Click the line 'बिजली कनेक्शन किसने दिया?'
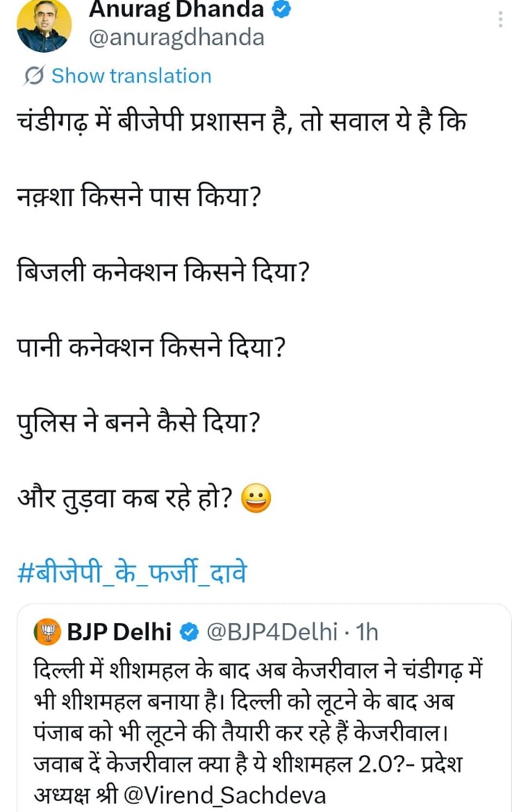This screenshot has height=812, width=528. pos(162,273)
